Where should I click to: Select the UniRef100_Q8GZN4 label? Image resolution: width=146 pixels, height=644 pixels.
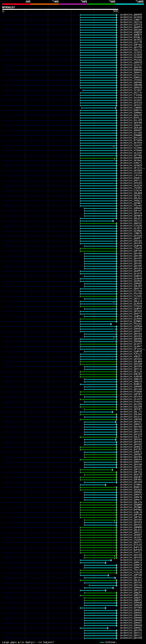pyautogui.click(x=131, y=30)
